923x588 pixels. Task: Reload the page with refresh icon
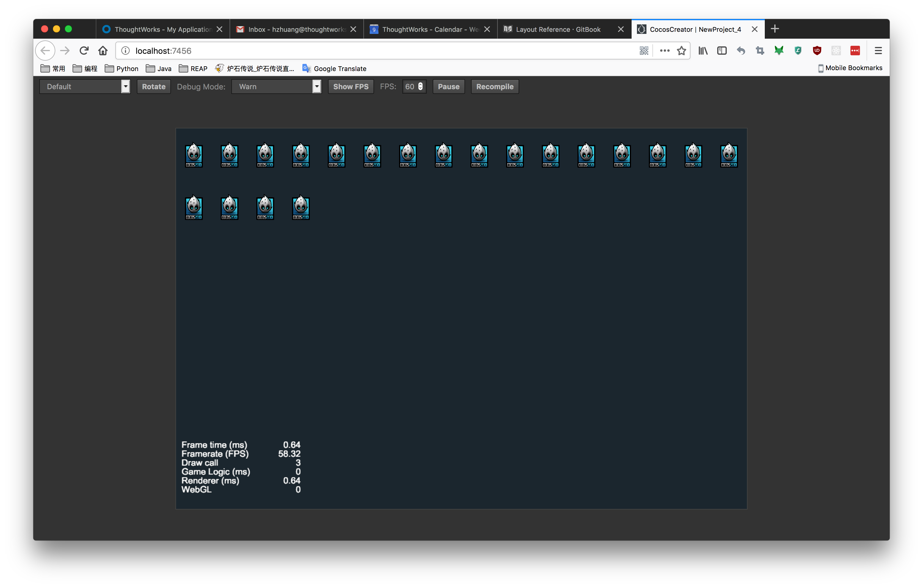pos(84,50)
